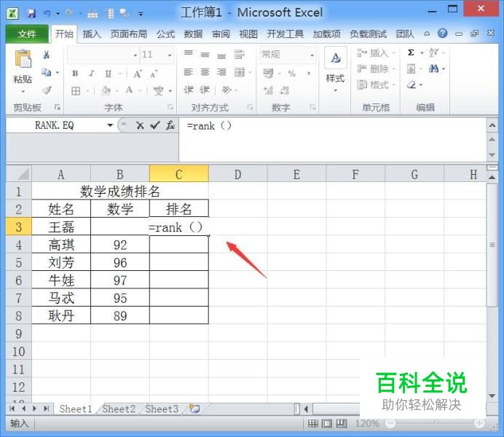Image resolution: width=504 pixels, height=437 pixels.
Task: Click the Sort and Filter icon
Action: point(433,52)
